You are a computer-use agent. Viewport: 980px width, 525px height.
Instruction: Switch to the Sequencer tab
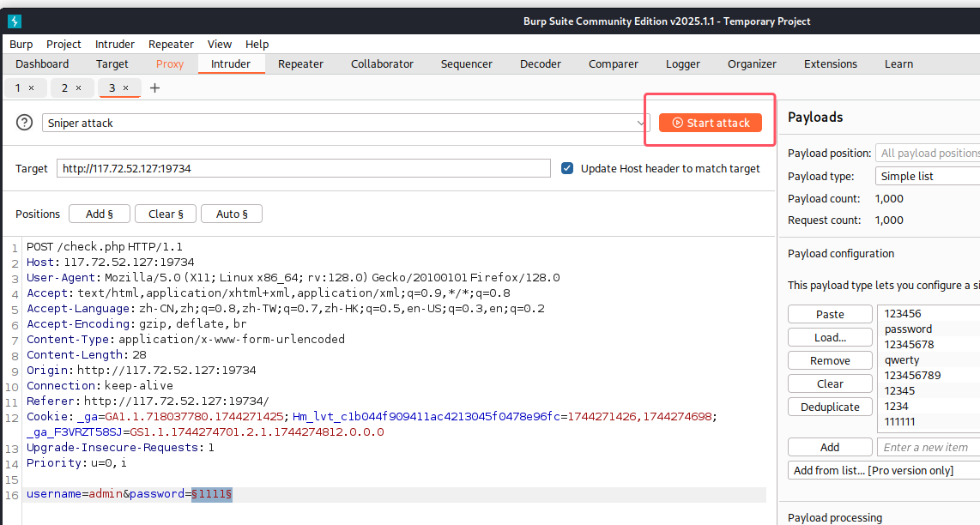[466, 63]
